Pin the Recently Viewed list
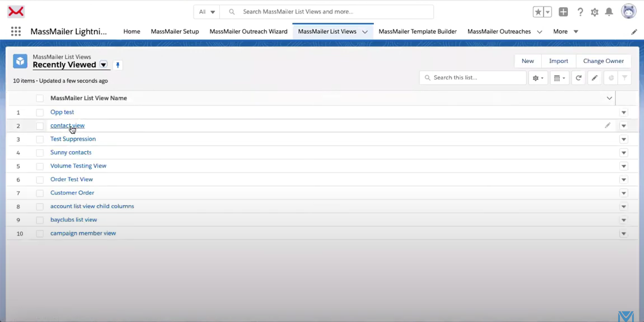 [x=118, y=65]
